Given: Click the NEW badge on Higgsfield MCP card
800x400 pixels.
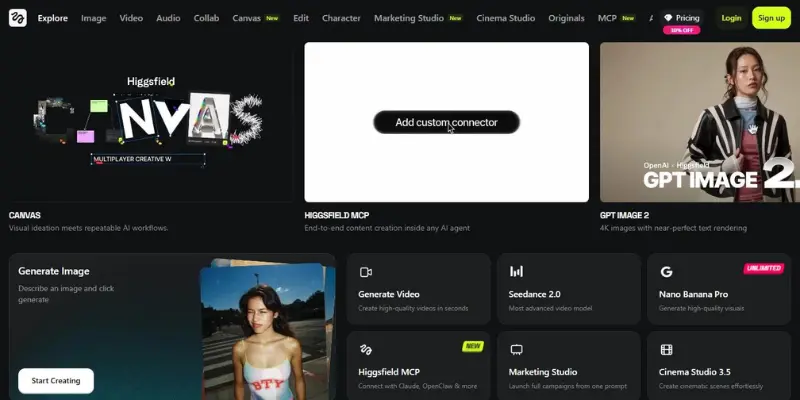Looking at the screenshot, I should 473,346.
